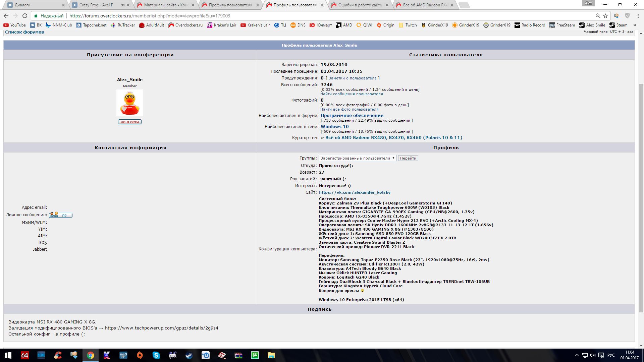Bookmark this page with star icon
Viewport: 644px width, 362px height.
(605, 16)
